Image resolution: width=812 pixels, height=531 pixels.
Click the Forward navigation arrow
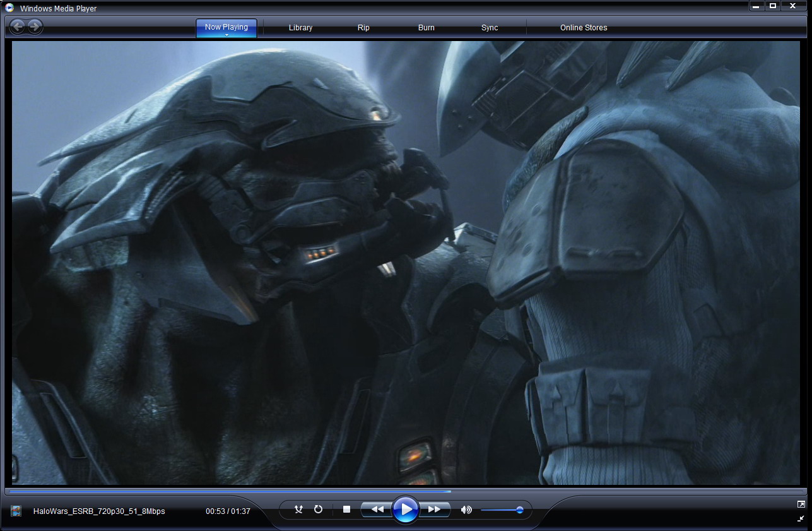pyautogui.click(x=35, y=27)
